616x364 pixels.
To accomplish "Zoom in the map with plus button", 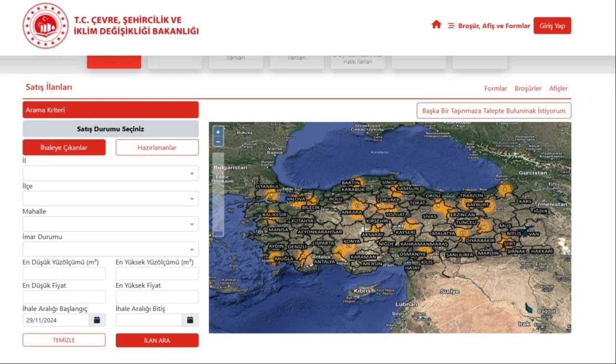I will (x=218, y=132).
